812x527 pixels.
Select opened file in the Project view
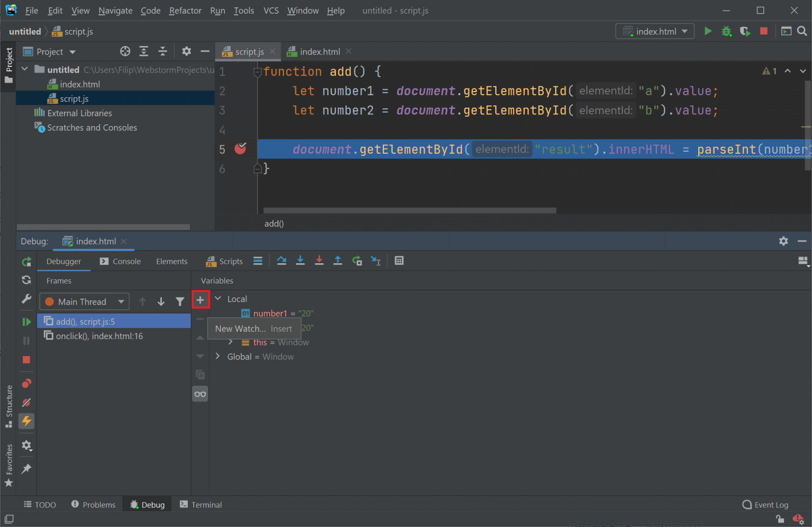click(125, 51)
